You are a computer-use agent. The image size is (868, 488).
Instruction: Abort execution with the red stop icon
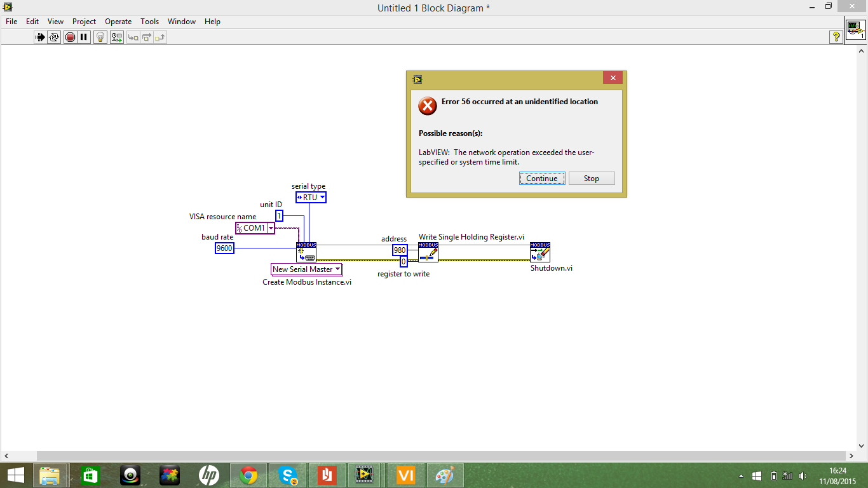point(70,37)
